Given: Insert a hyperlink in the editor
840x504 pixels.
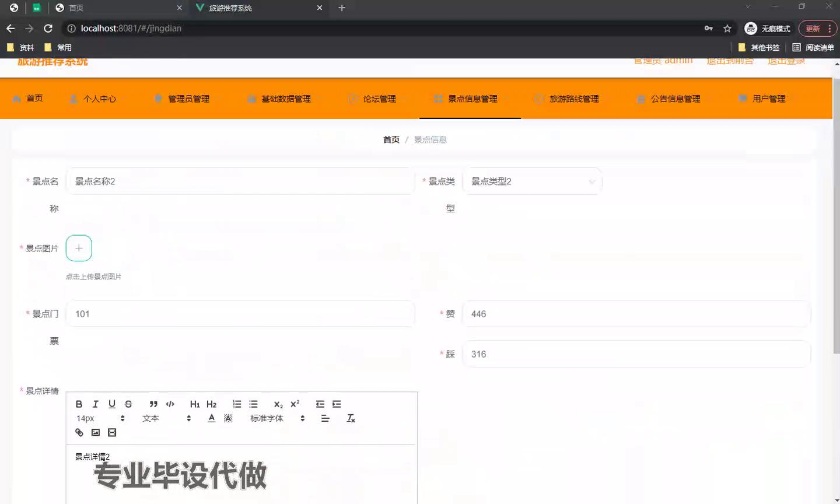Looking at the screenshot, I should point(79,433).
